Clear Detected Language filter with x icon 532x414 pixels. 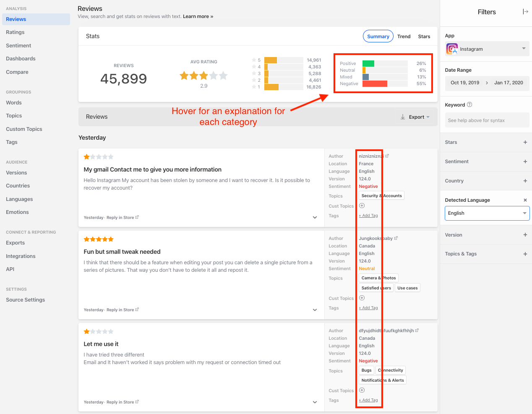(x=526, y=200)
